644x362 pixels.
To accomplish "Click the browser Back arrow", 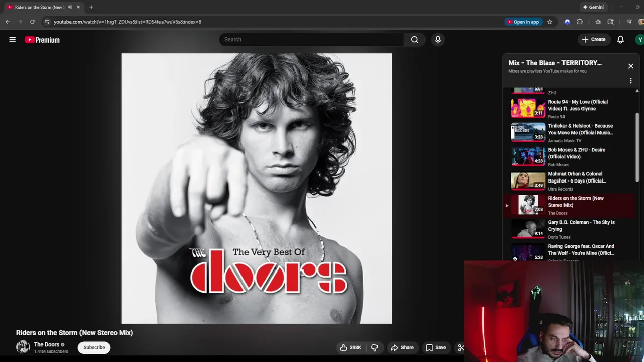I will (8, 22).
